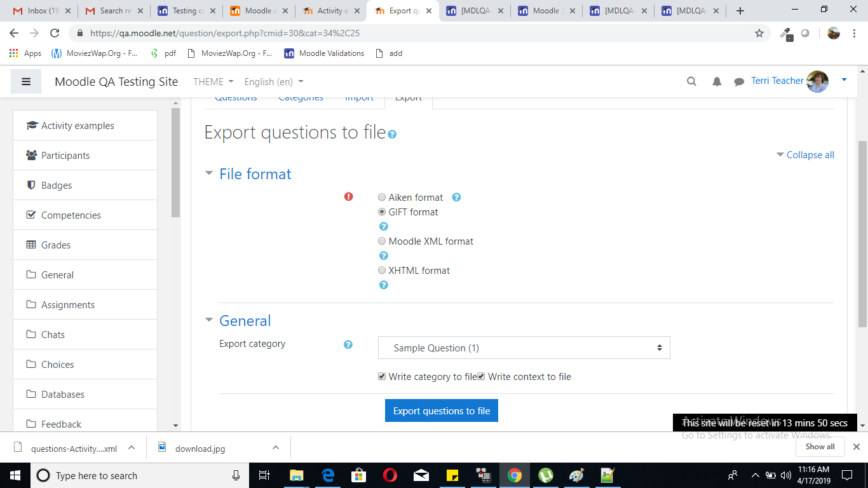Click Export questions to file button
Screen dimensions: 868x488
click(442, 411)
